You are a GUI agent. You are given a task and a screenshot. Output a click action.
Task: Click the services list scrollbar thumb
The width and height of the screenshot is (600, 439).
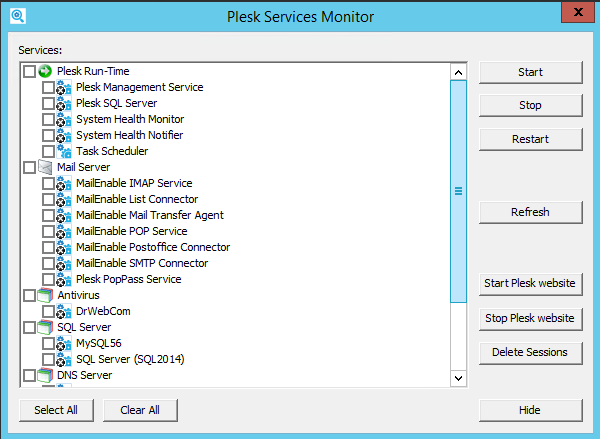click(459, 190)
